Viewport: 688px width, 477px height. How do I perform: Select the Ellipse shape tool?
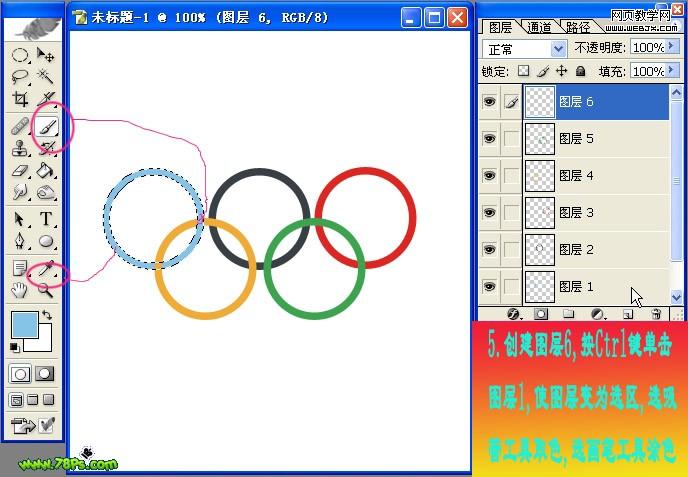(x=45, y=241)
